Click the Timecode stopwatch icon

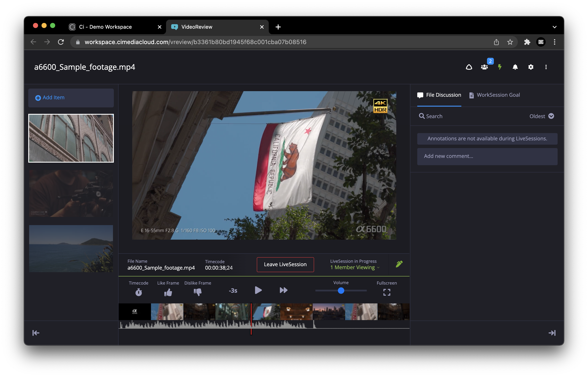click(139, 292)
